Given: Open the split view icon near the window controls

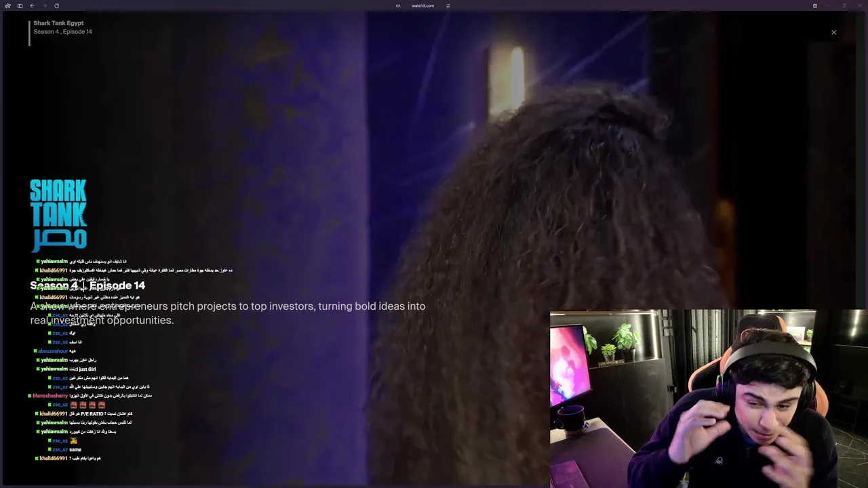Looking at the screenshot, I should point(815,5).
